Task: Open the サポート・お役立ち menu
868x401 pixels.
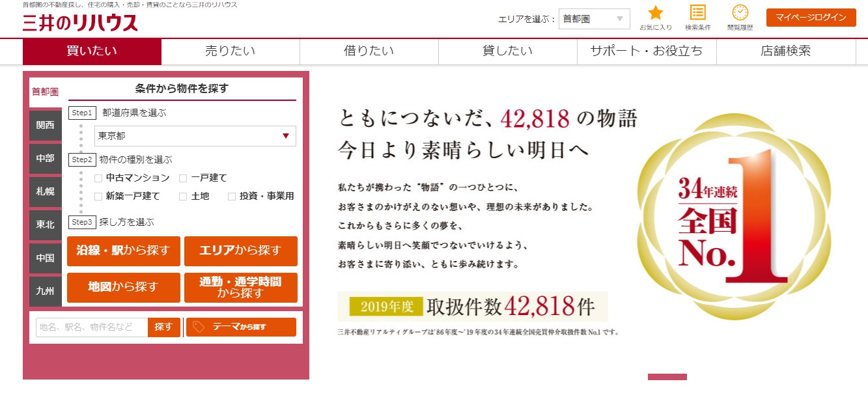Action: 647,51
